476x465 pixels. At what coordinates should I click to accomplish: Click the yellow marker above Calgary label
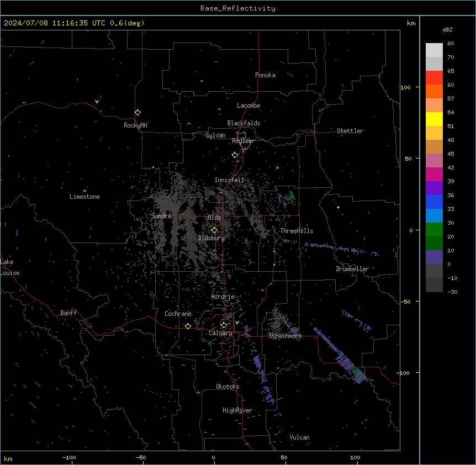pyautogui.click(x=224, y=325)
